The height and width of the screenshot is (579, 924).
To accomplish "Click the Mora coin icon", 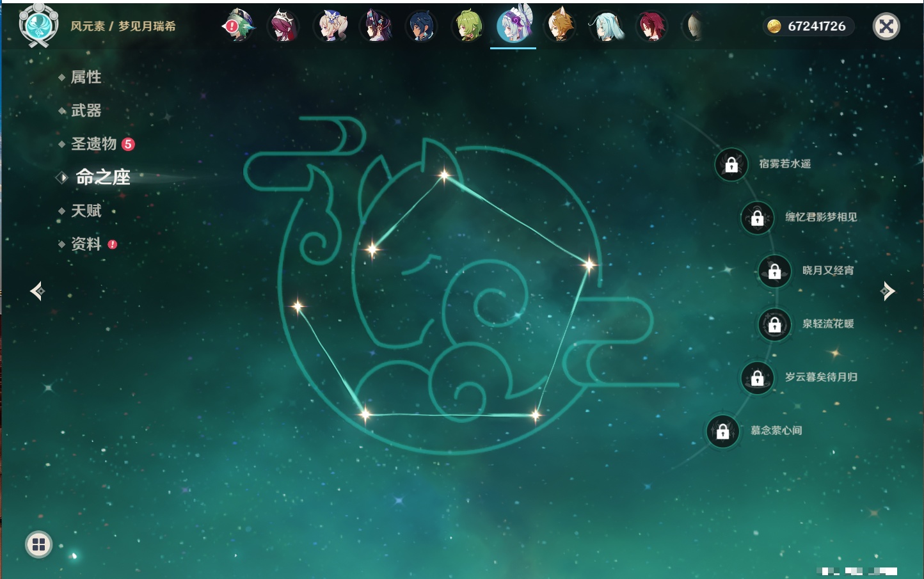I will coord(774,26).
